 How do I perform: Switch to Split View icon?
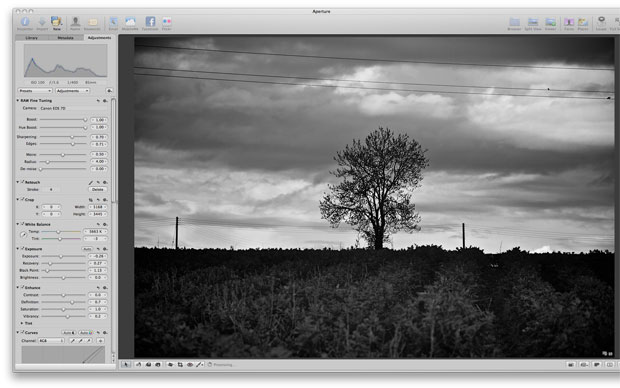533,23
